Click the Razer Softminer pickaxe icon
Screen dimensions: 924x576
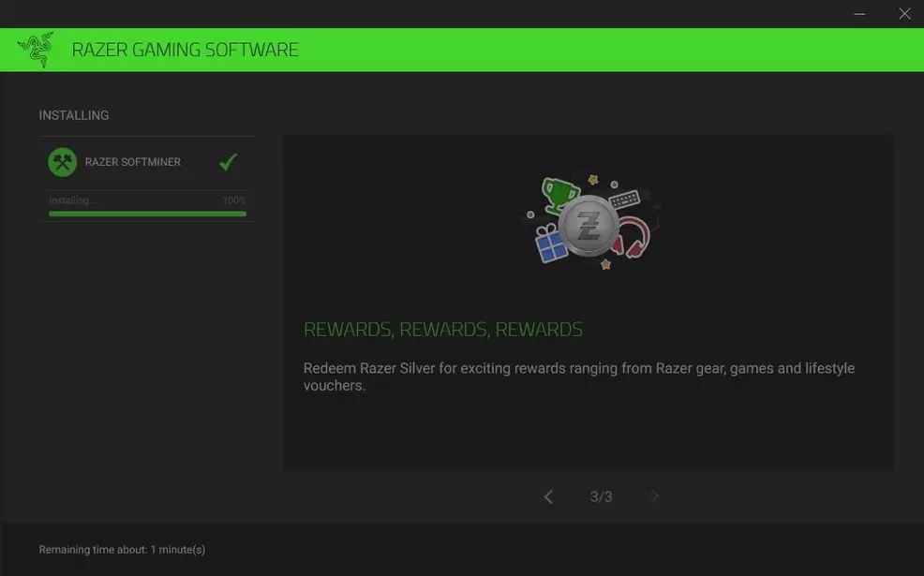pyautogui.click(x=63, y=162)
